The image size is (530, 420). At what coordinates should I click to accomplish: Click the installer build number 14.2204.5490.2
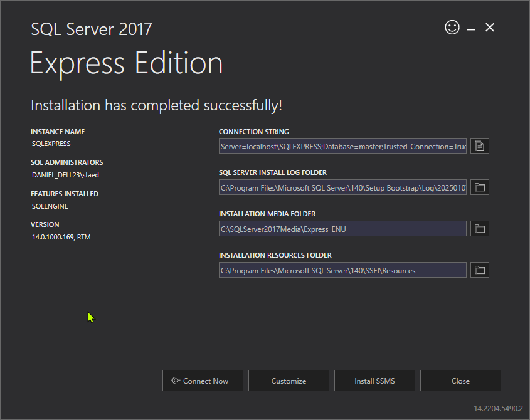[x=498, y=408]
